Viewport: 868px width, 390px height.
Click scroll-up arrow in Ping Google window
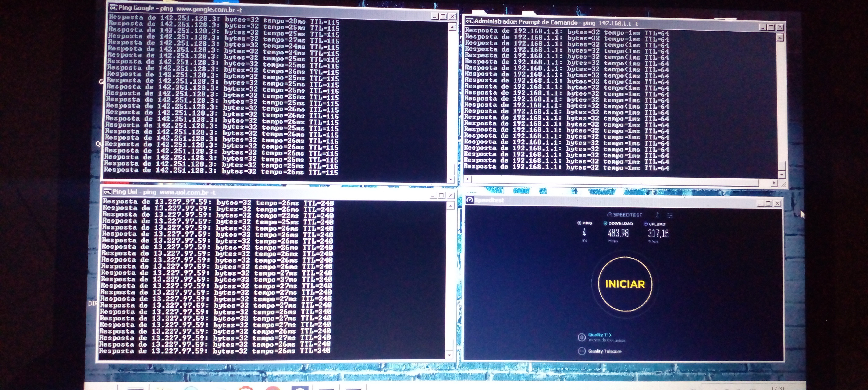click(x=452, y=27)
